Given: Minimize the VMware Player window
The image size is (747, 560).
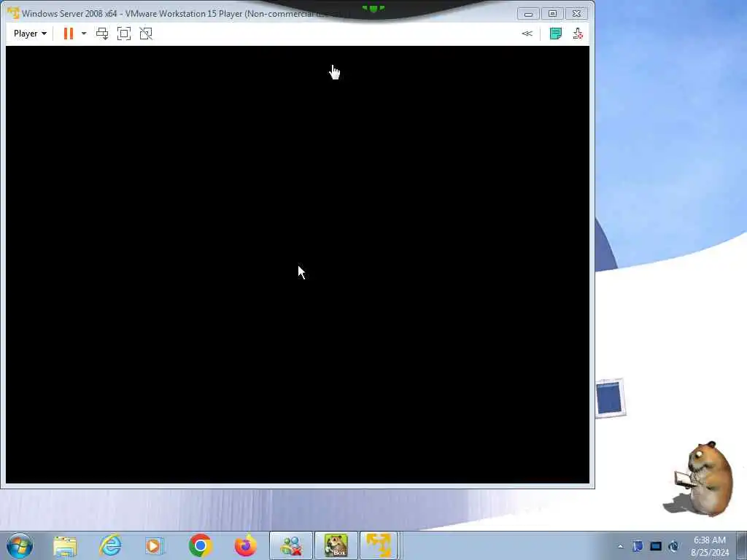Looking at the screenshot, I should coord(528,13).
